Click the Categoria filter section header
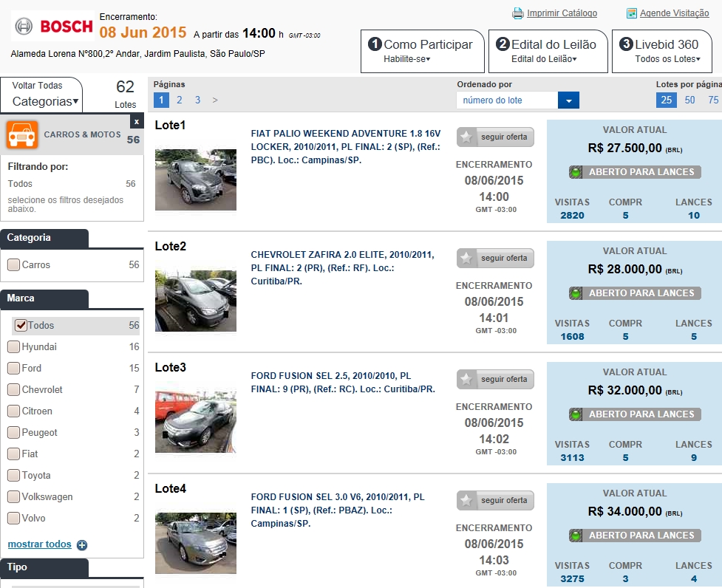Screen dimensions: 722x588 coord(44,238)
